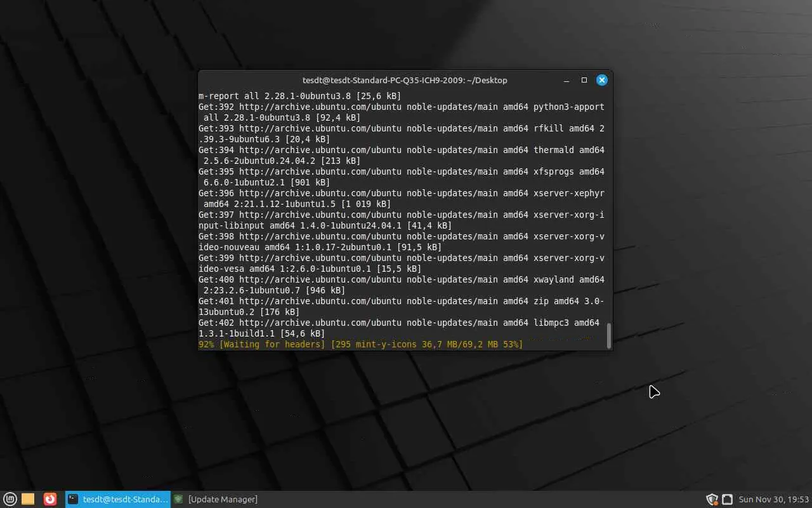Click the 1.3.1-1build1.1 [54,6 kB] line
This screenshot has height=508, width=812.
[x=262, y=333]
